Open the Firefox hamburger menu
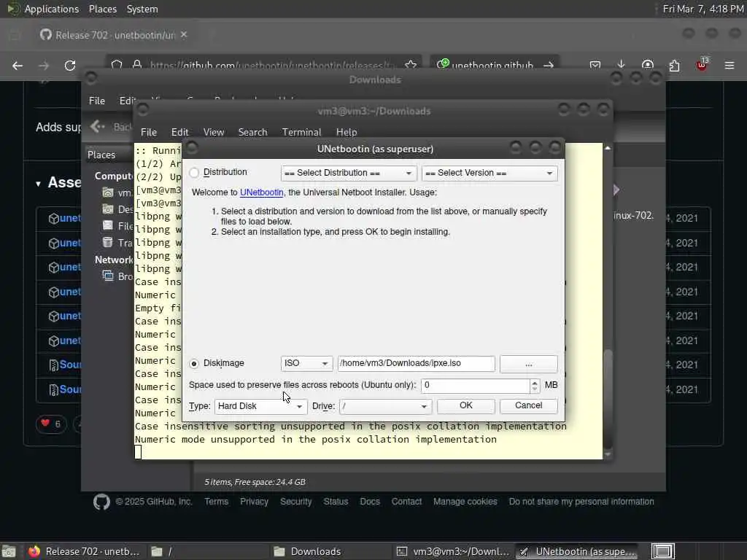The width and height of the screenshot is (747, 560). (x=729, y=65)
